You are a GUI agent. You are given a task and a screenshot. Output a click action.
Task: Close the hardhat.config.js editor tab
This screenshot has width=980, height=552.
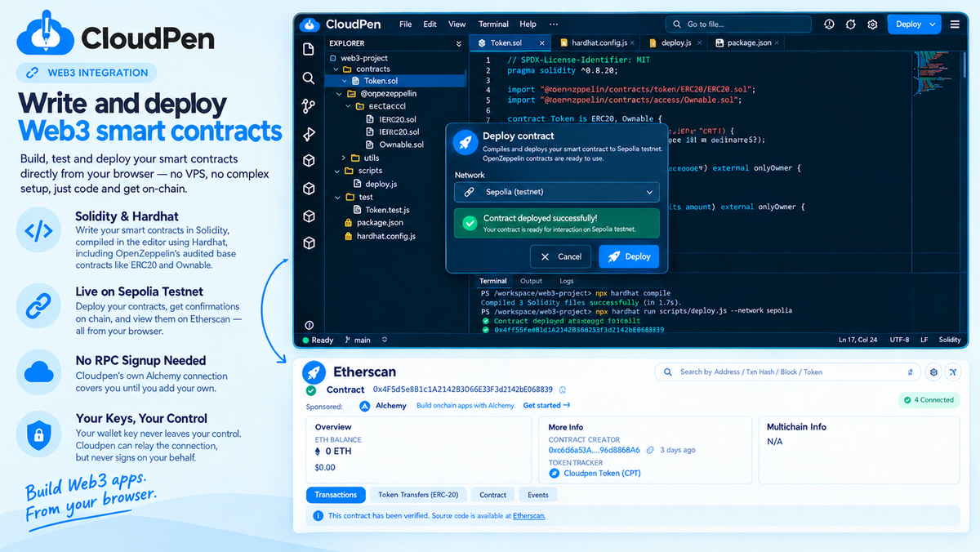pos(632,42)
